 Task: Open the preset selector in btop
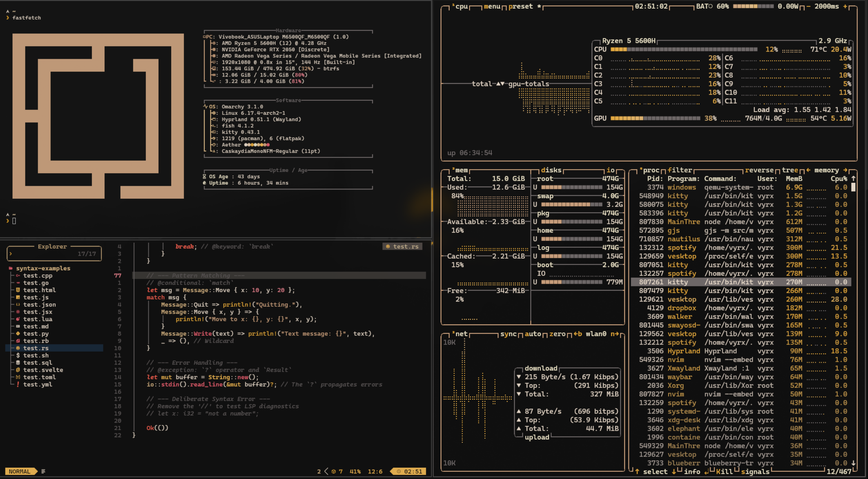tap(519, 6)
